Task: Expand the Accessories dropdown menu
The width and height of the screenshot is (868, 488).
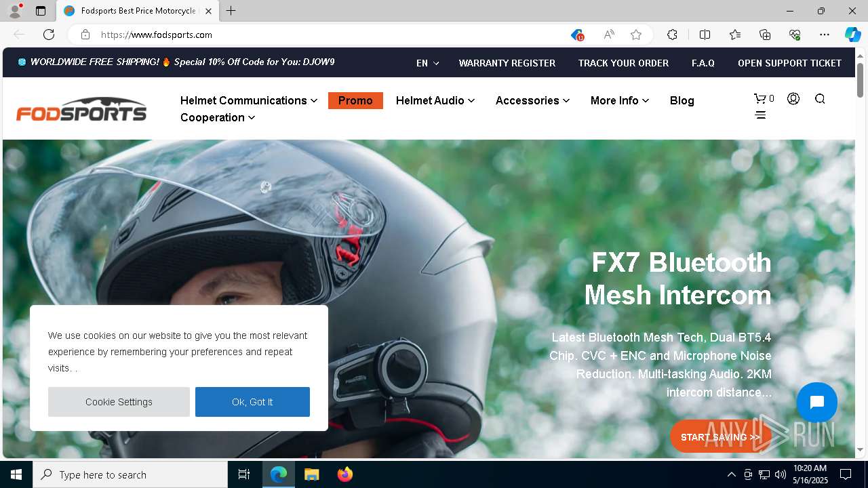Action: (x=532, y=100)
